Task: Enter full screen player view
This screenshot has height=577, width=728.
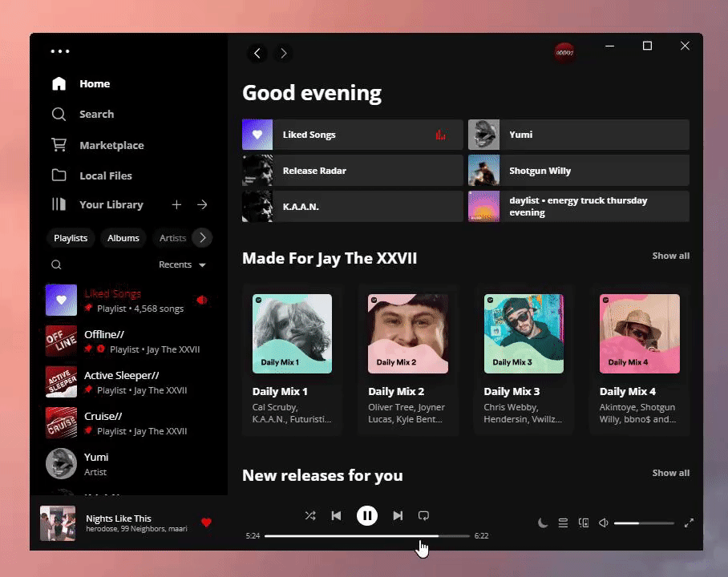Action: tap(689, 523)
